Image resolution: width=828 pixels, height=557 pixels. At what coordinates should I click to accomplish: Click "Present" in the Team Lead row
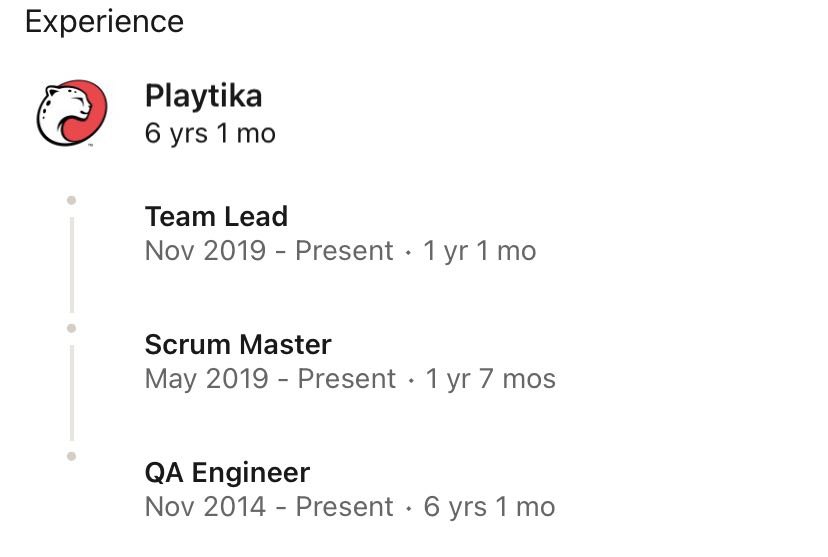click(344, 250)
